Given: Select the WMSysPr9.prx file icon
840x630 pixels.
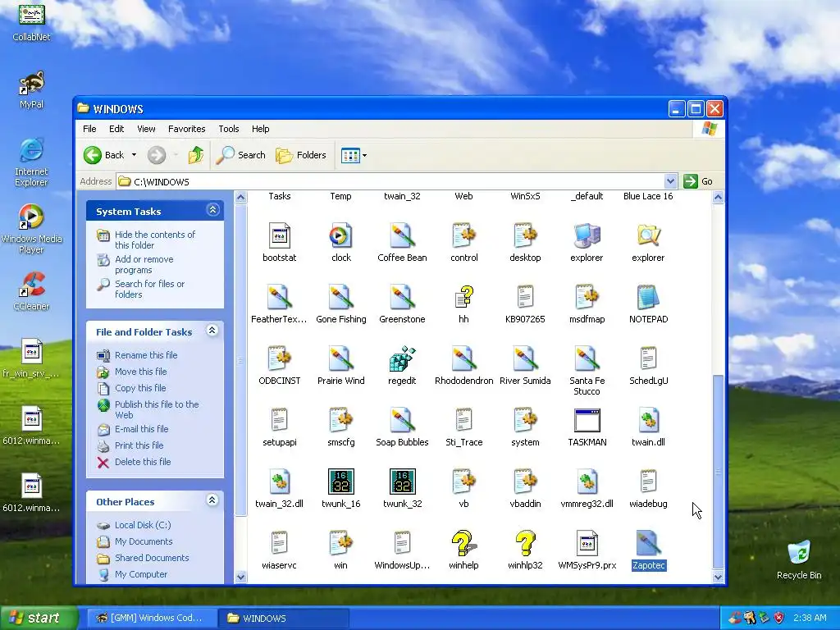Looking at the screenshot, I should point(587,544).
